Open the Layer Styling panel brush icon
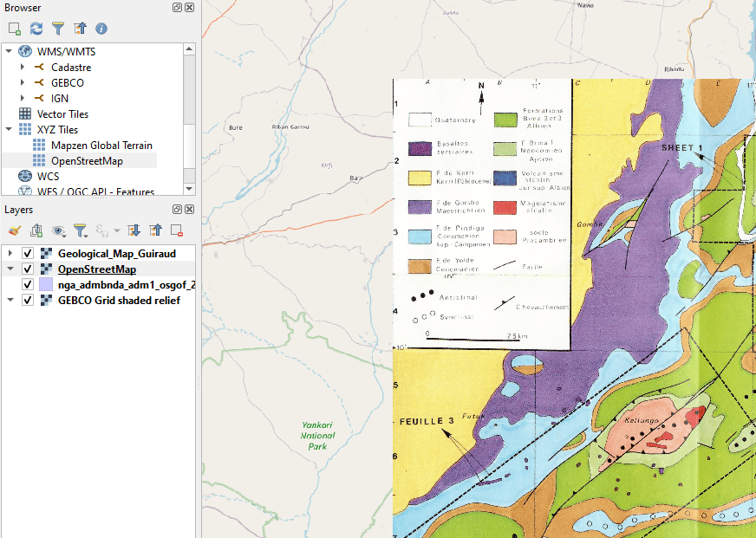Screen dimensions: 756x538 (x=14, y=230)
